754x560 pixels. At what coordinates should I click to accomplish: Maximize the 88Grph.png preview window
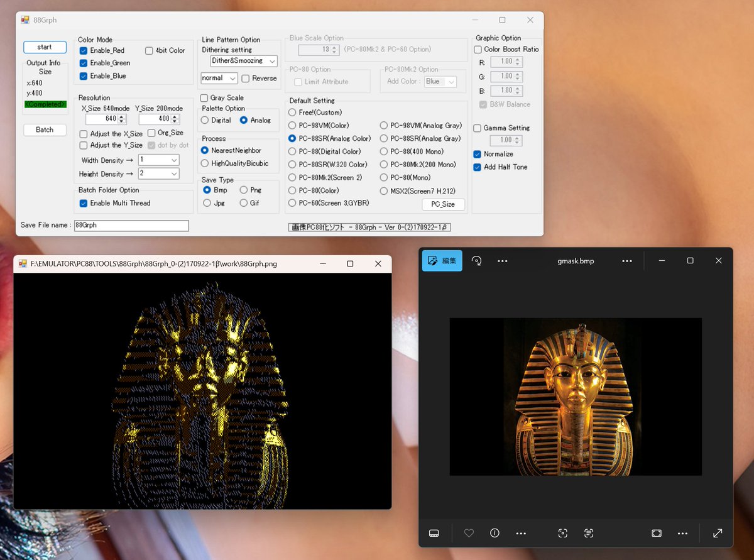(x=350, y=264)
